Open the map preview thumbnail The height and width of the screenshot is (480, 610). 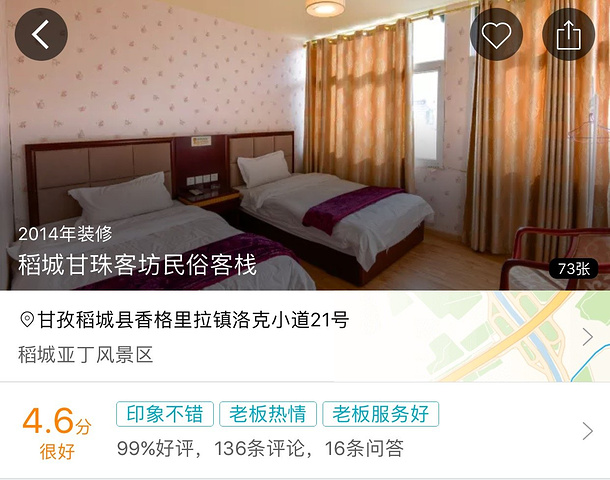pyautogui.click(x=472, y=336)
